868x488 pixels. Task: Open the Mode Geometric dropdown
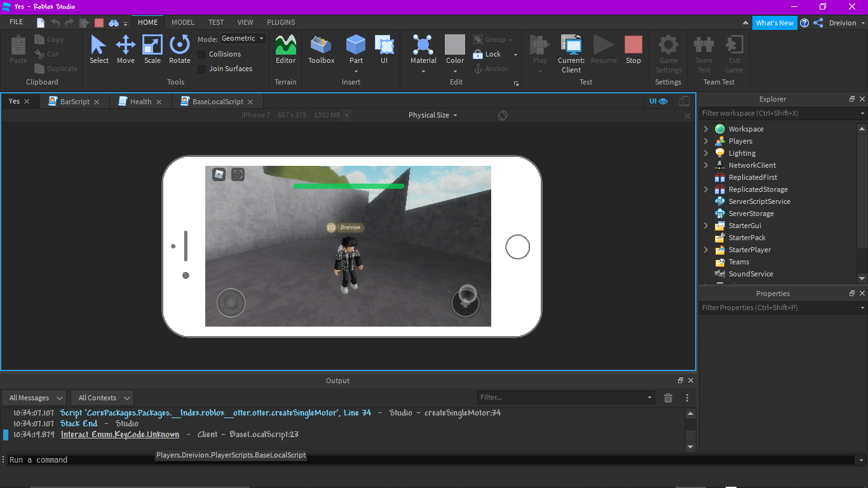pos(243,39)
